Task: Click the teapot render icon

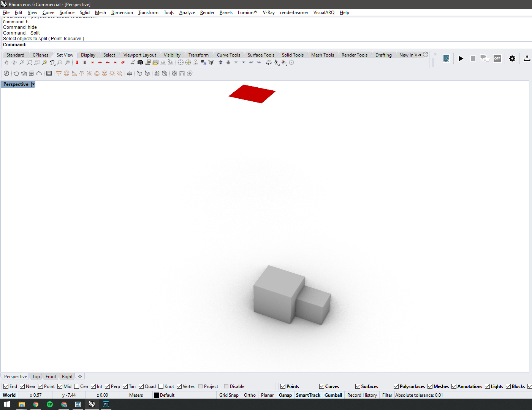Action: coord(16,74)
